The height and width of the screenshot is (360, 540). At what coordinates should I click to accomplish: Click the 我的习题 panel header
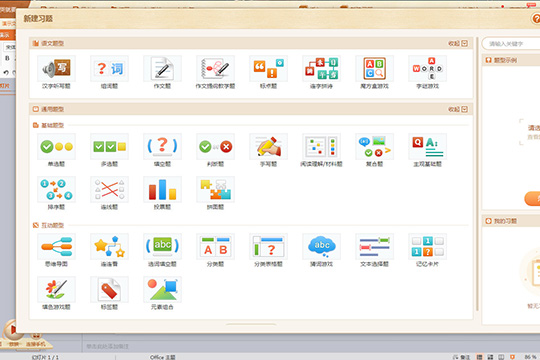pos(511,221)
